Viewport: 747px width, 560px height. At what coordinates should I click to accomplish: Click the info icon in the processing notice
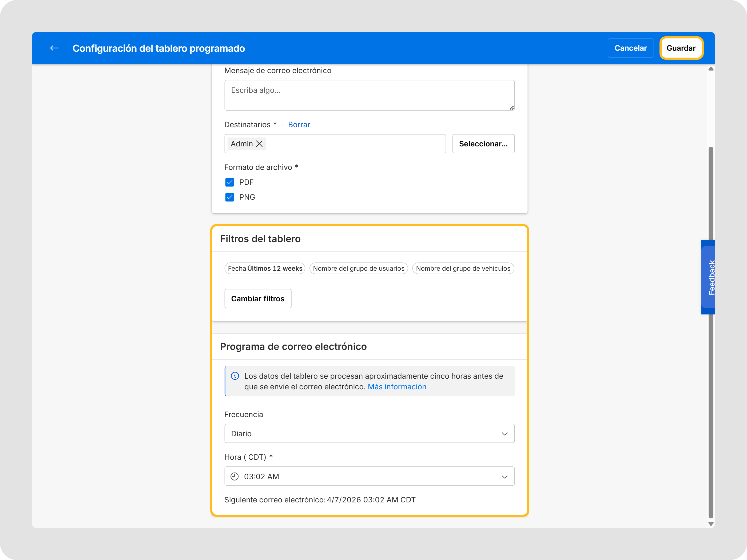coord(235,376)
